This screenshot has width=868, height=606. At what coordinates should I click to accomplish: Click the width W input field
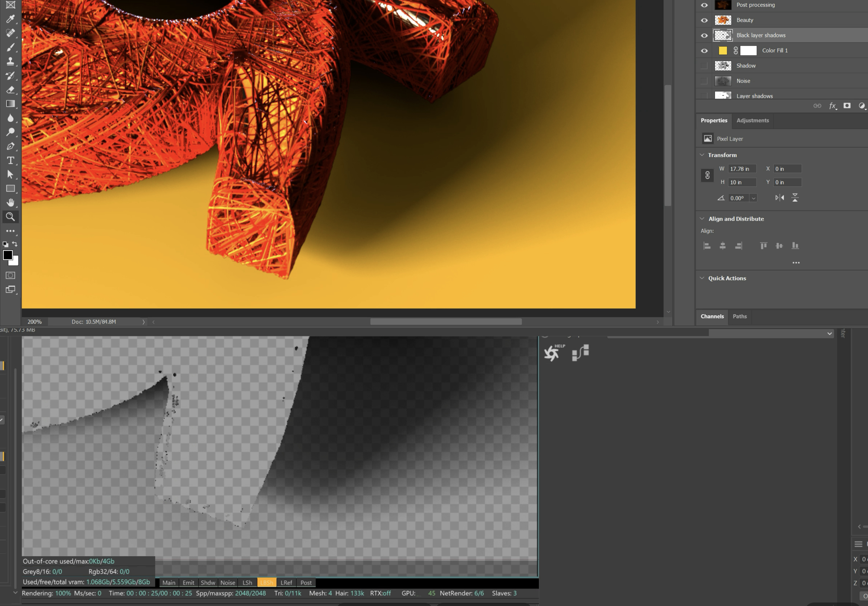pyautogui.click(x=742, y=169)
